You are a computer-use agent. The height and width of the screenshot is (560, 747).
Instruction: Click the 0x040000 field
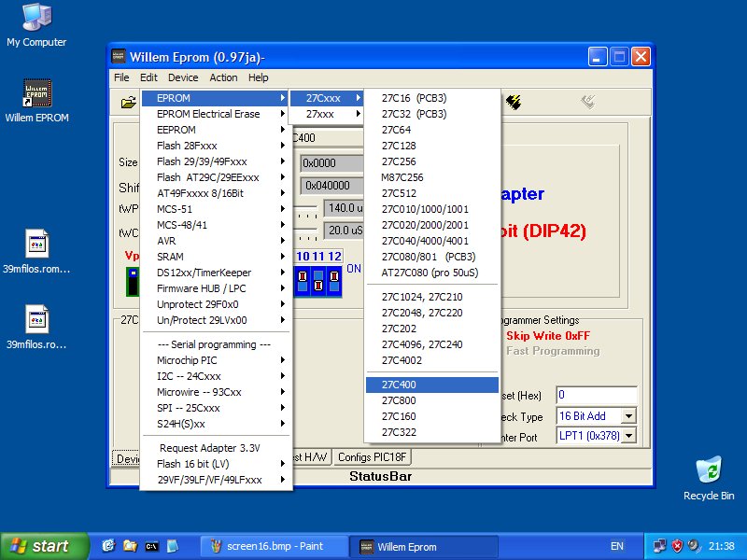point(332,185)
